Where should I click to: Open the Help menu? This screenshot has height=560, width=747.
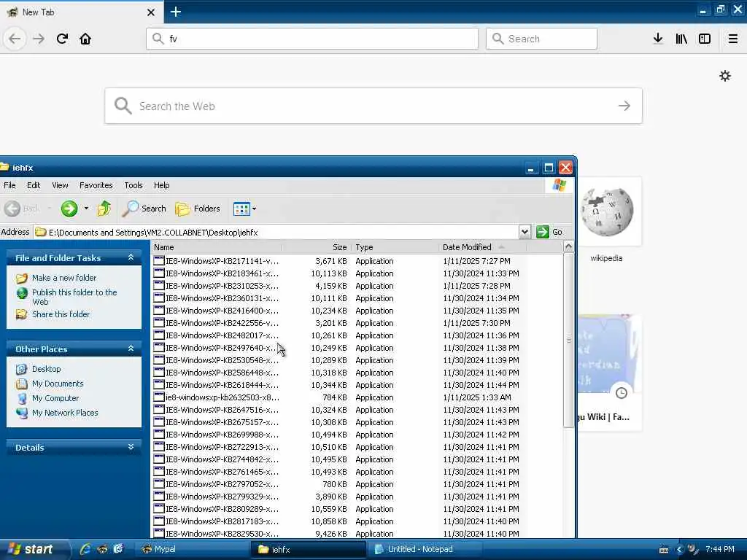click(161, 185)
